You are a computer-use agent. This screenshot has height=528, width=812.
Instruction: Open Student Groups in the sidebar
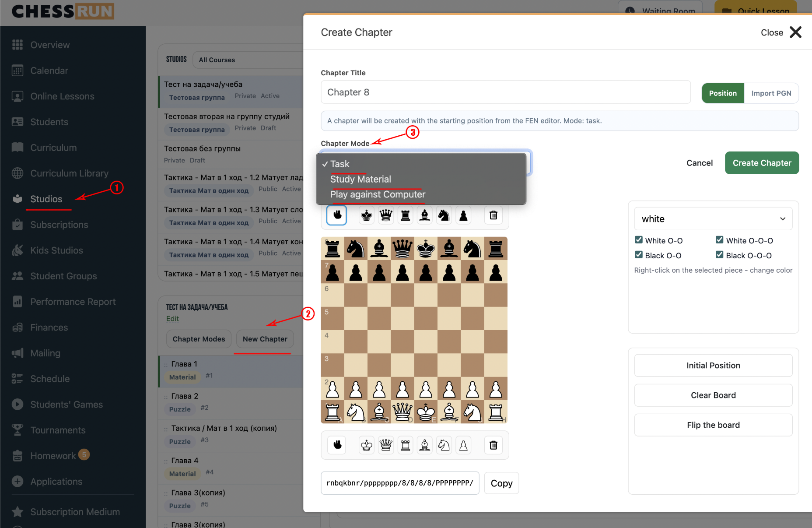pos(63,276)
